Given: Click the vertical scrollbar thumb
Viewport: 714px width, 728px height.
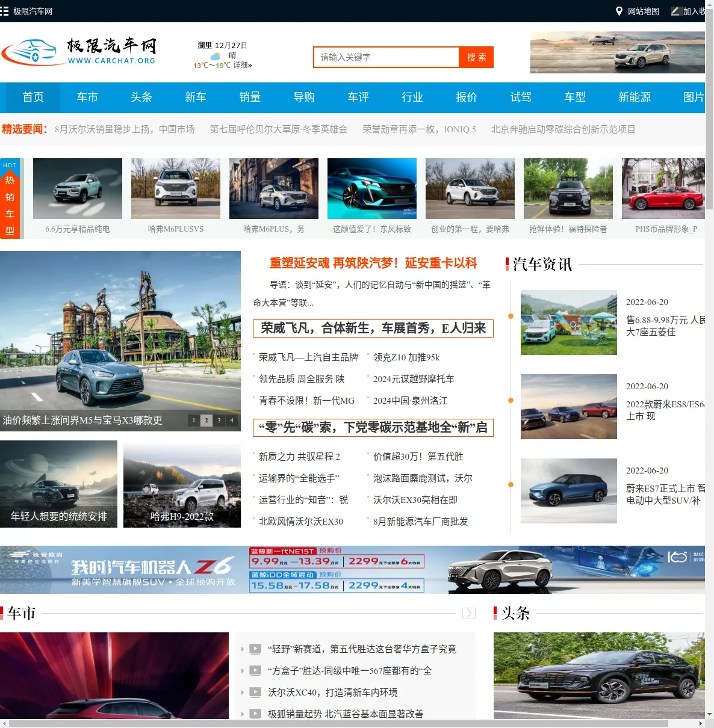Looking at the screenshot, I should point(709,108).
